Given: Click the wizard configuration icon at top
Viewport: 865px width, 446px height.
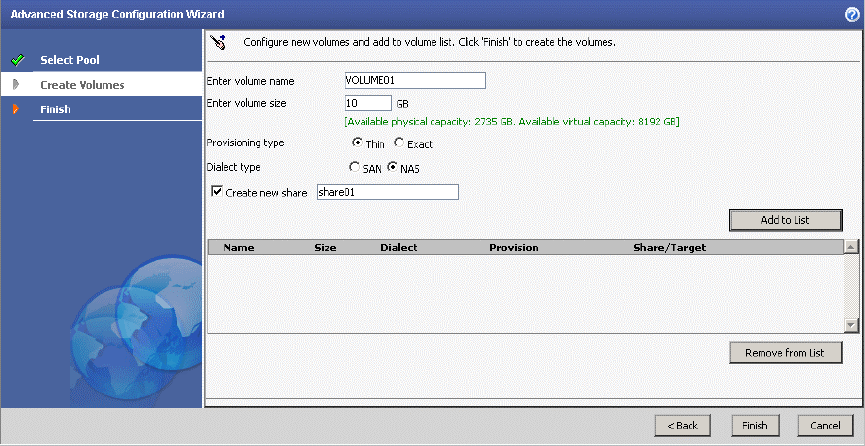Looking at the screenshot, I should pos(220,42).
